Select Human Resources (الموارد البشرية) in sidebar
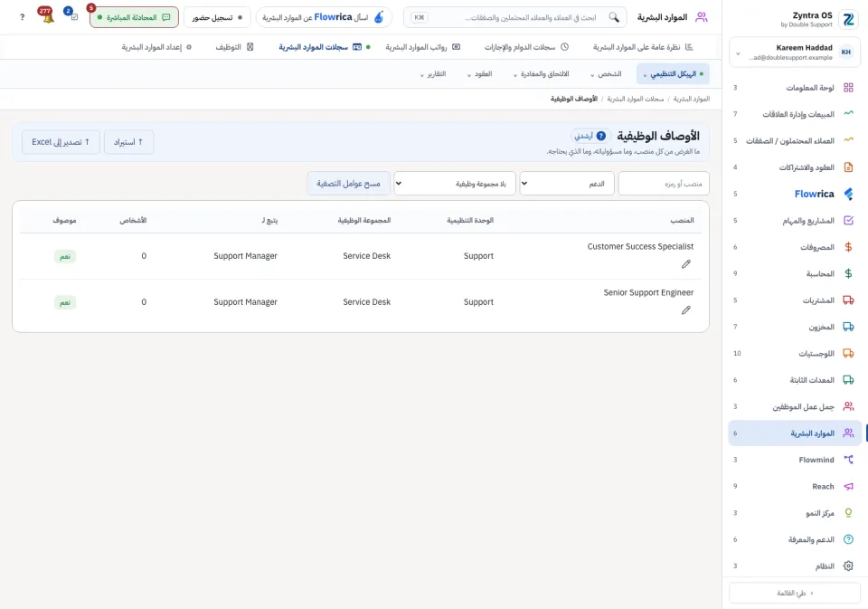Viewport: 868px width, 609px height. [x=795, y=433]
